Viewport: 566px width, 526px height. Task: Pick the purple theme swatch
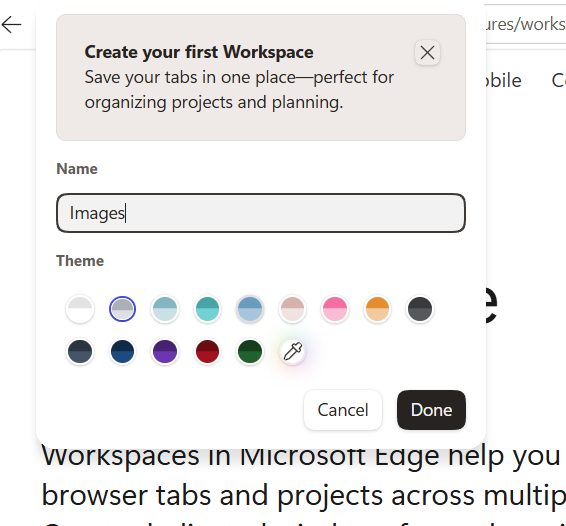tap(165, 351)
